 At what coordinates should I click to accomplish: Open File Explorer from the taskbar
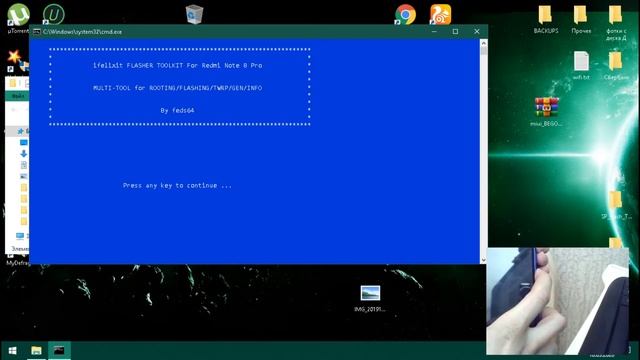tap(36, 351)
